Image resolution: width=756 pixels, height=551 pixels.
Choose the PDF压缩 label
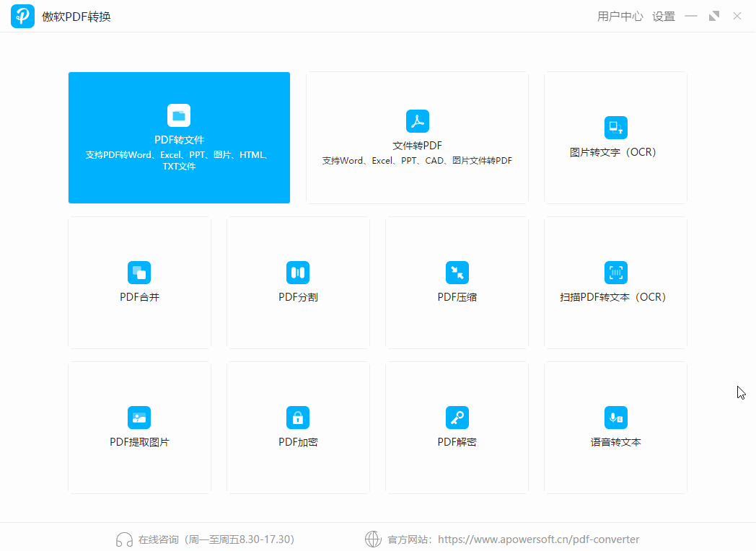pyautogui.click(x=457, y=297)
